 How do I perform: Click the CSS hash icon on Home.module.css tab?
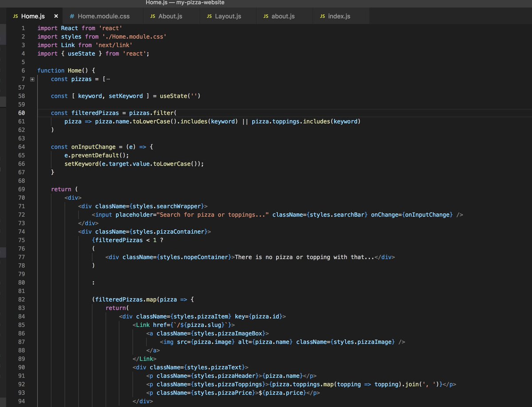click(x=72, y=16)
